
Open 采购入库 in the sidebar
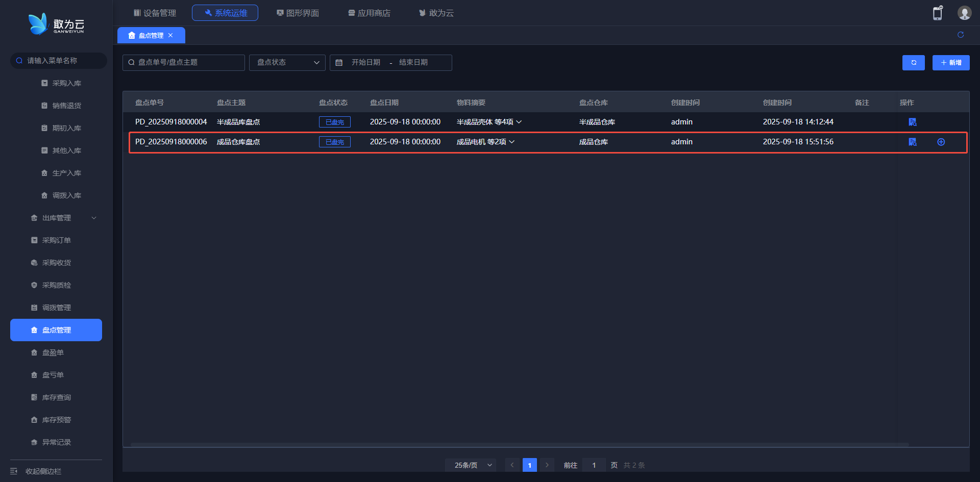pos(61,83)
